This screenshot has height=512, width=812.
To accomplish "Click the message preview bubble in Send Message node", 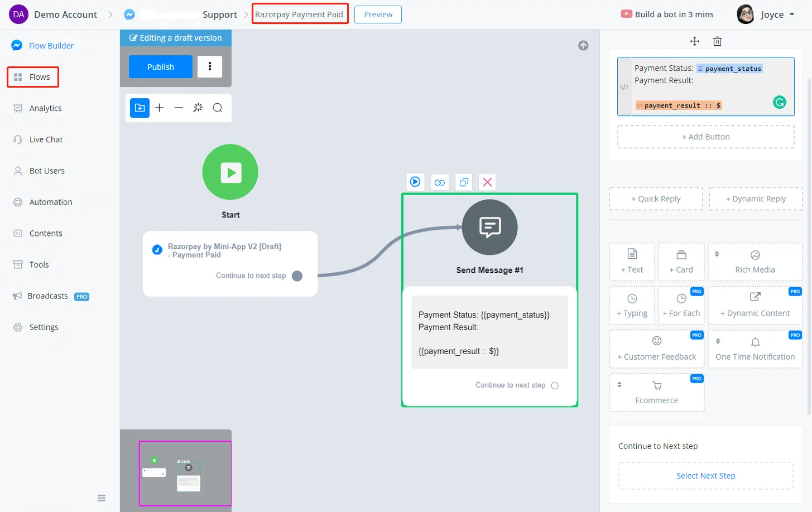I will [489, 332].
